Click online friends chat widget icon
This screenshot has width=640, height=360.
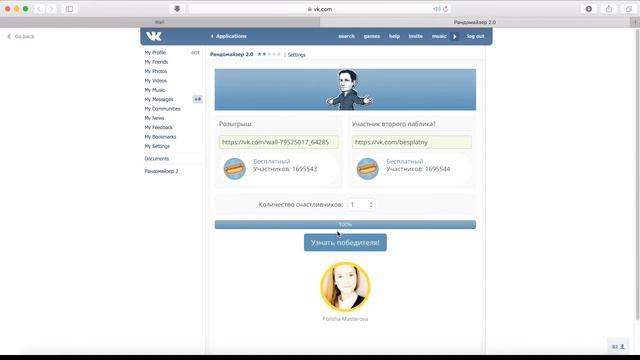point(618,347)
